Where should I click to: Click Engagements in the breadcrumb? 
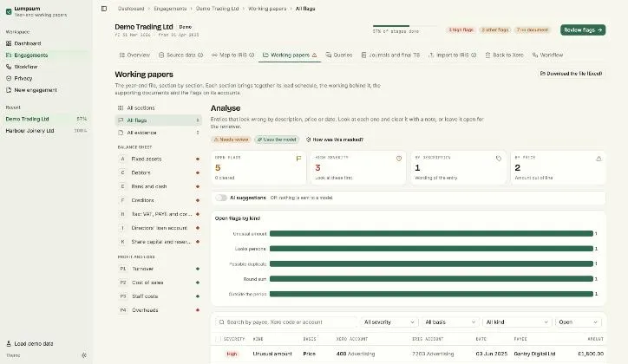[170, 9]
